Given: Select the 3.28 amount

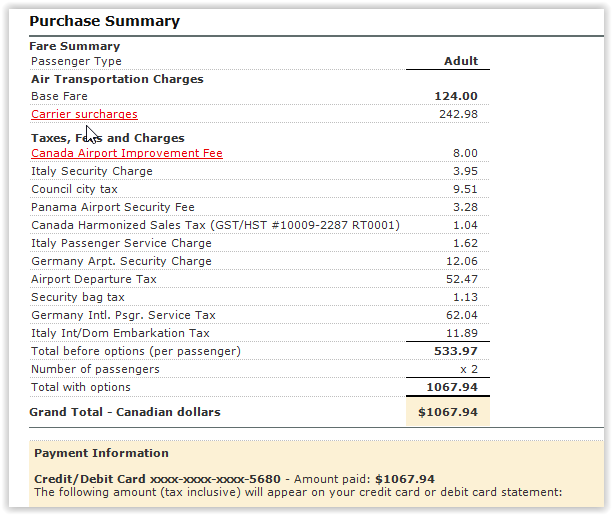Looking at the screenshot, I should tap(465, 207).
